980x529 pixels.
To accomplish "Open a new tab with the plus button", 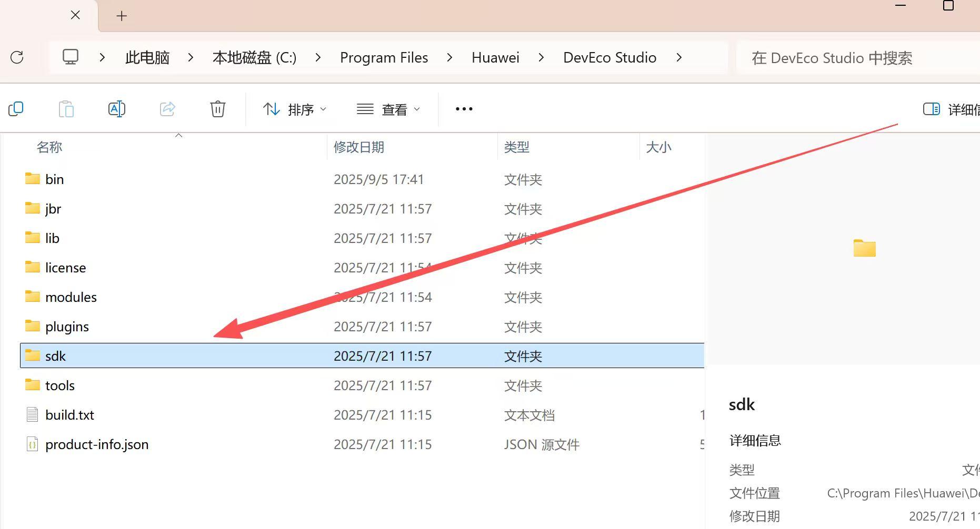I will 121,16.
